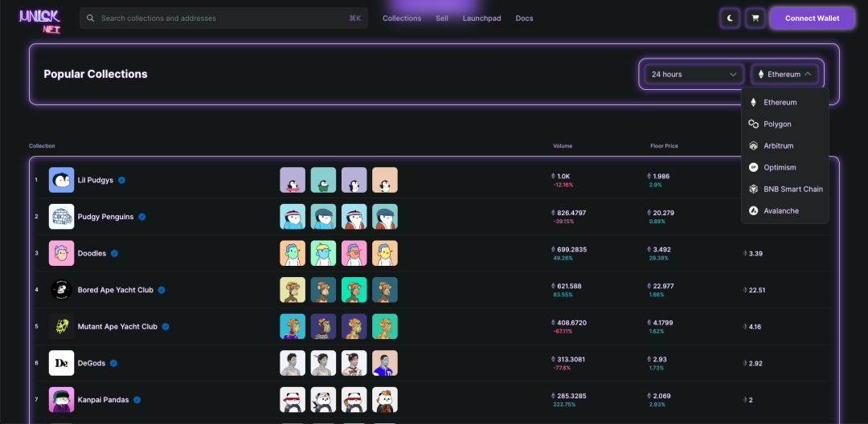Open the shopping cart

(755, 18)
